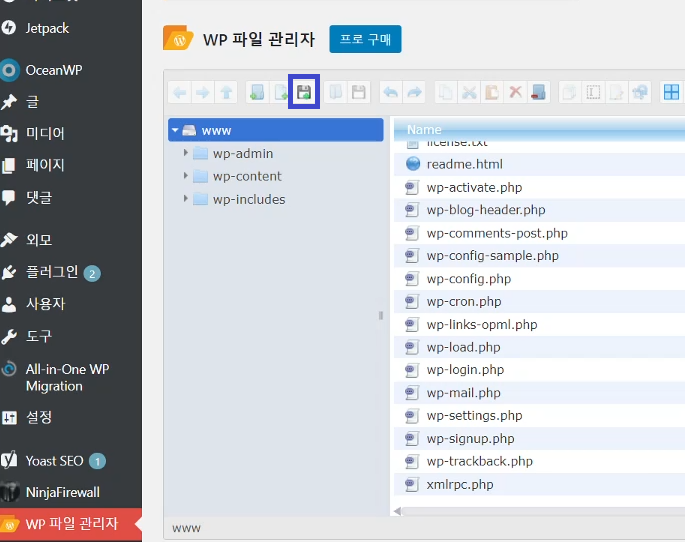Screen dimensions: 685x542
Task: Click the 프로 구매 button
Action: (365, 39)
